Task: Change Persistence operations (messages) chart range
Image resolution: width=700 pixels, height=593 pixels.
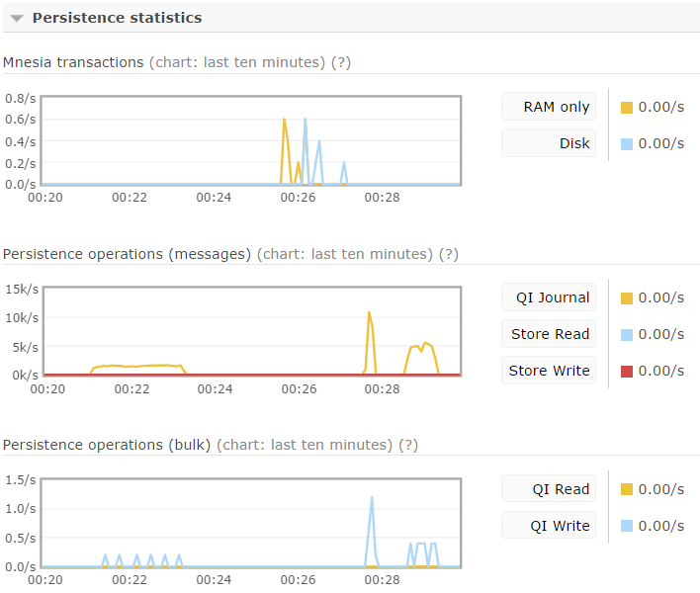Action: tap(345, 254)
